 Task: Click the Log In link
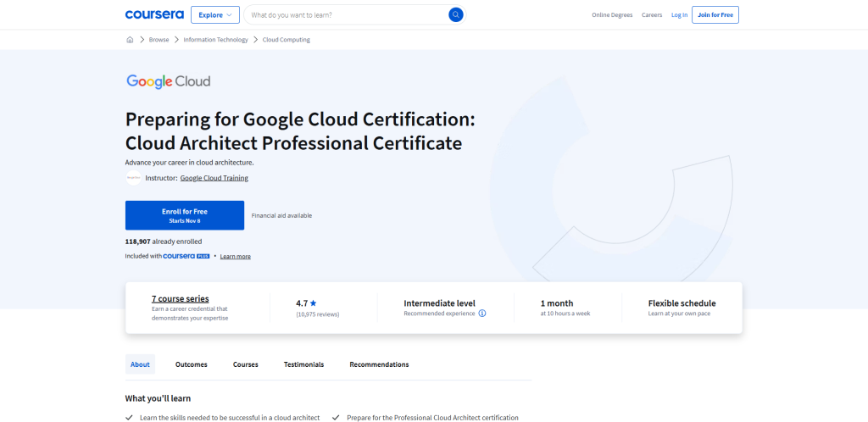(x=679, y=15)
